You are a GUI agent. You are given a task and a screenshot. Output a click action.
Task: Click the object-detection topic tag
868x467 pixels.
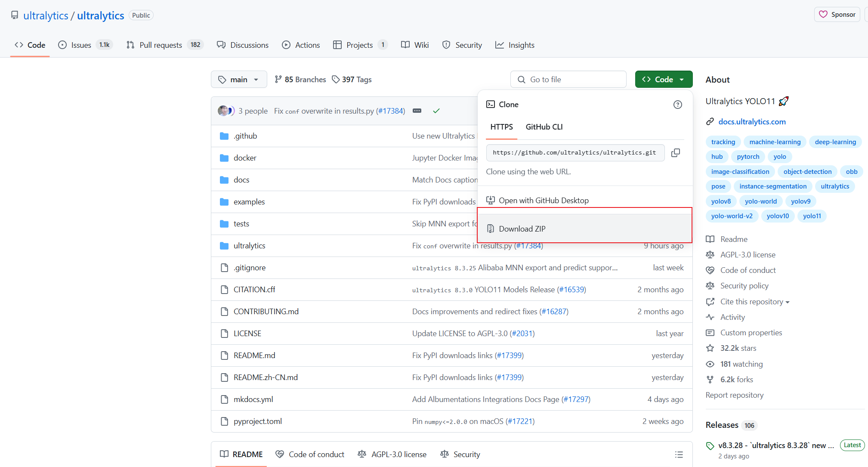(807, 172)
